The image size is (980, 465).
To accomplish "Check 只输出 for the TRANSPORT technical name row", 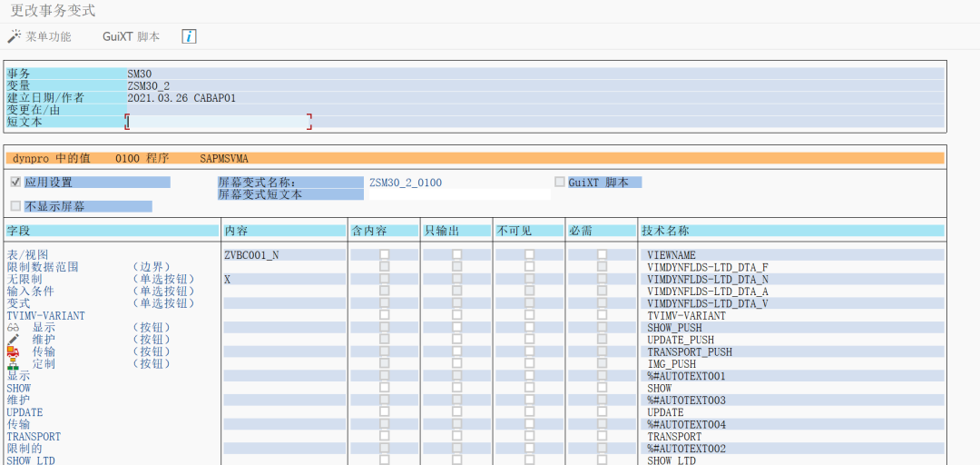I will pyautogui.click(x=457, y=436).
